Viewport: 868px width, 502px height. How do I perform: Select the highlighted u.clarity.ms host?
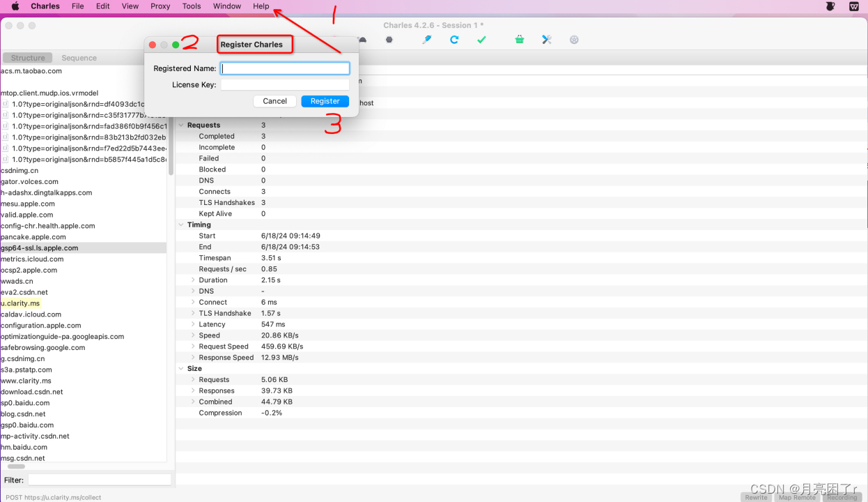point(20,303)
